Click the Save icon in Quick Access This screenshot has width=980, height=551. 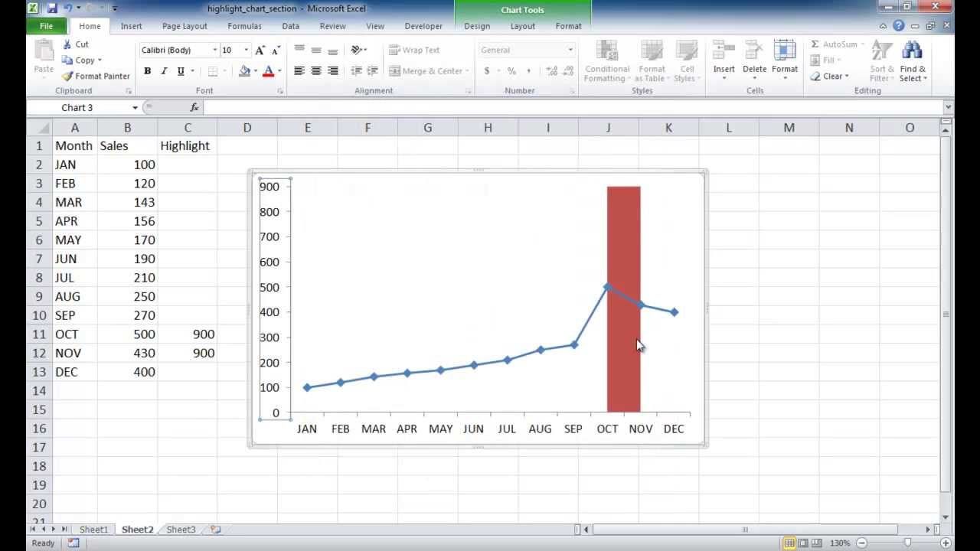pyautogui.click(x=52, y=8)
